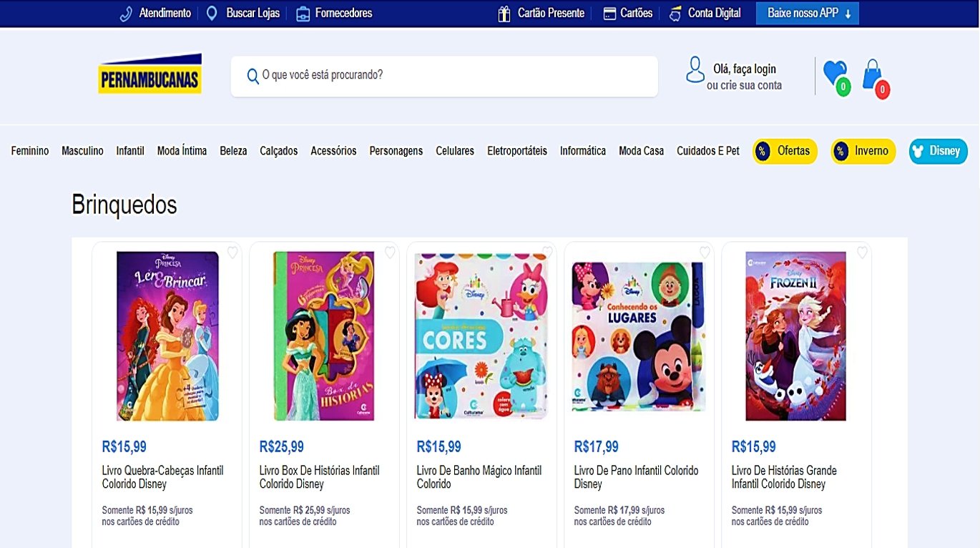Click the Cartões card icon
This screenshot has height=548, width=980.
tap(609, 14)
